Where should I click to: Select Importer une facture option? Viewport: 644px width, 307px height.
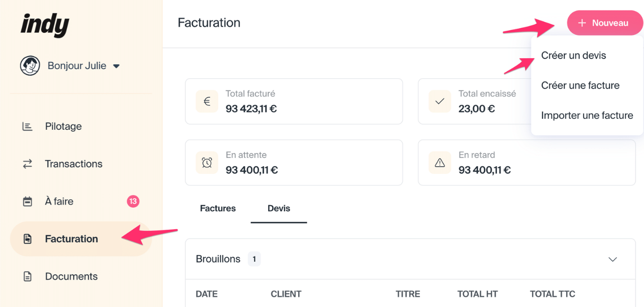(x=587, y=115)
